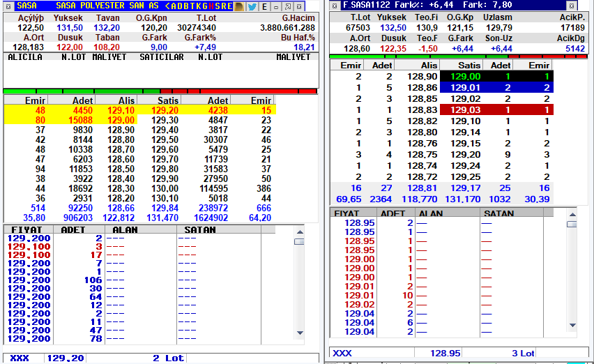Click the 129.20 last price in SASA status bar
Image resolution: width=594 pixels, height=364 pixels.
(65, 358)
